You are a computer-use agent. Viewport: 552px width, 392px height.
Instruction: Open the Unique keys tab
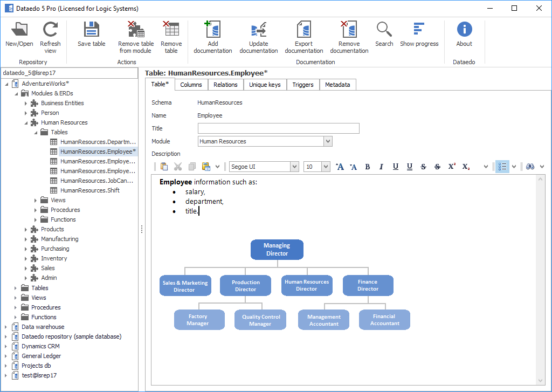(x=265, y=85)
